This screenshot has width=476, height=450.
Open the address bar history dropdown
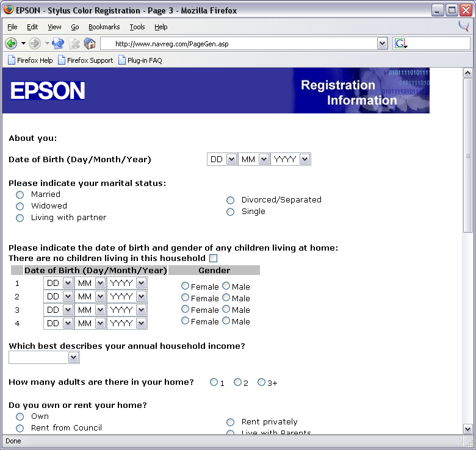pos(382,43)
